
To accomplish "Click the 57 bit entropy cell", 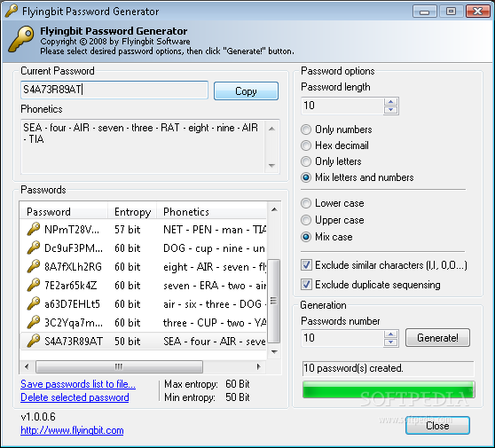I will [127, 230].
